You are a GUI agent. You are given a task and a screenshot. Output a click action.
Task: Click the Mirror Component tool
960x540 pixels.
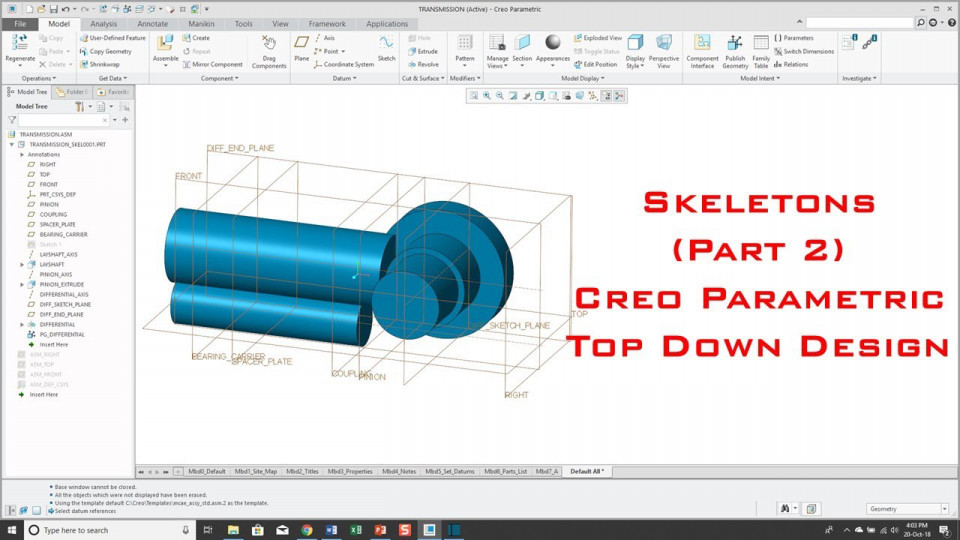tap(212, 64)
